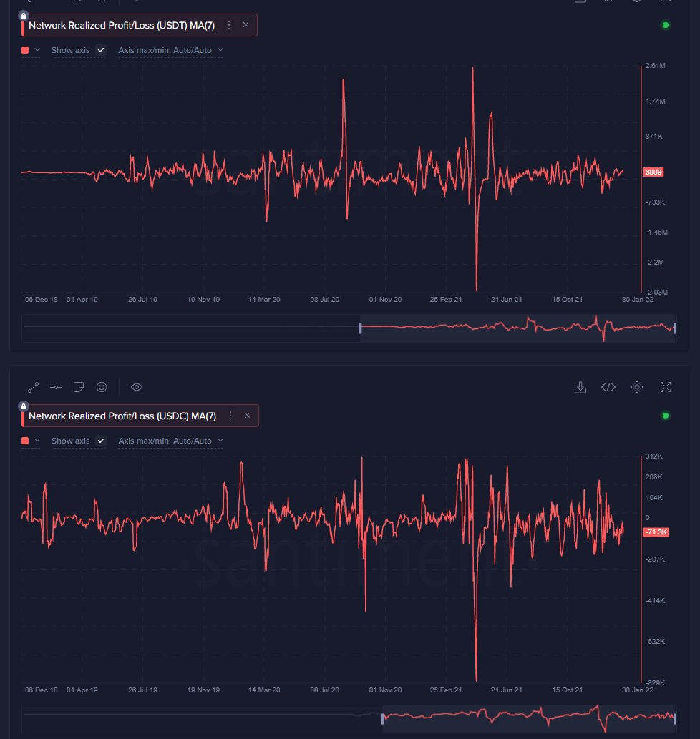This screenshot has height=739, width=700.
Task: Select the horizontal ray tool in USDC toolbar
Action: 56,388
